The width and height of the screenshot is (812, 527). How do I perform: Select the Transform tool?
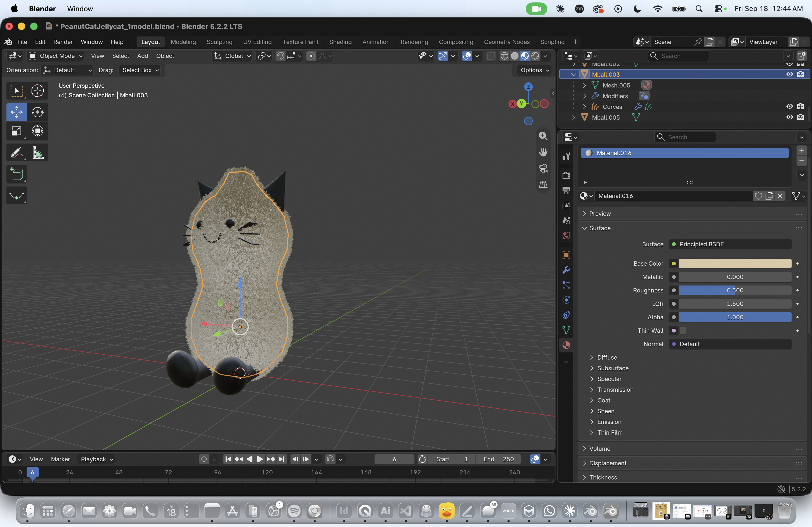[38, 131]
